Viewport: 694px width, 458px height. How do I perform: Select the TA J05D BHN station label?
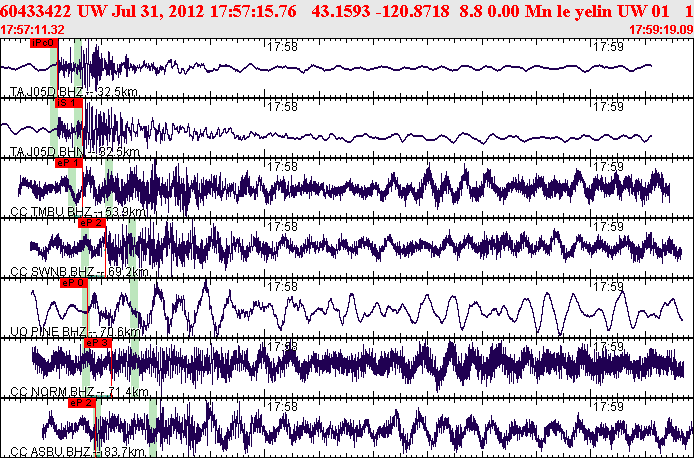73,152
